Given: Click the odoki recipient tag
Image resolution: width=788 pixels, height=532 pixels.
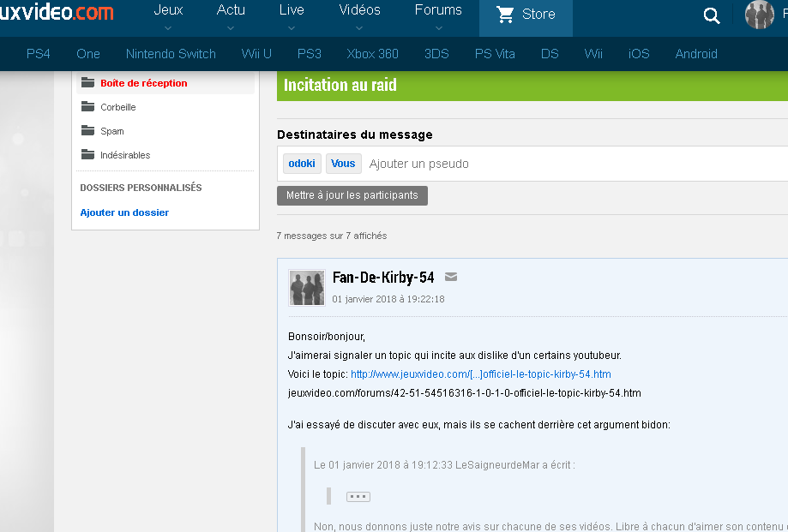Looking at the screenshot, I should 302,164.
